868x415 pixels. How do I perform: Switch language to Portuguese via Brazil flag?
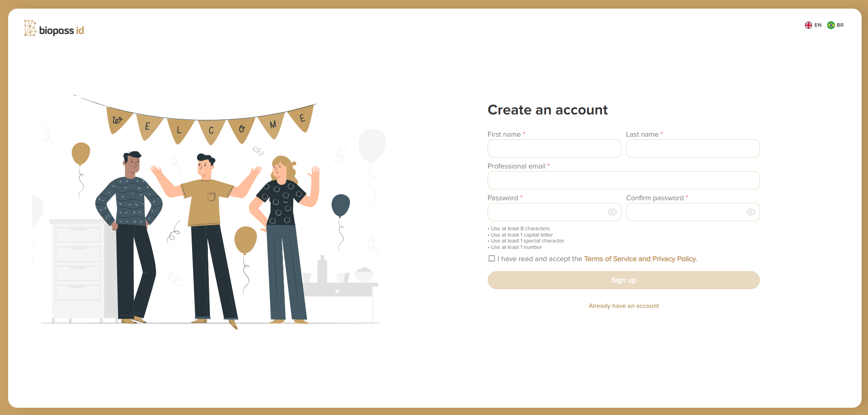(x=831, y=25)
